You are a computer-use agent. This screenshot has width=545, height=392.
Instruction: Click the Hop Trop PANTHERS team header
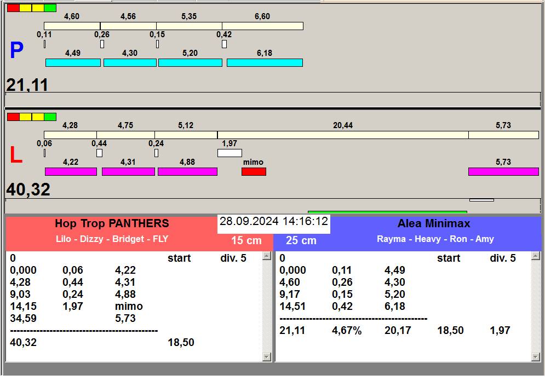point(112,223)
